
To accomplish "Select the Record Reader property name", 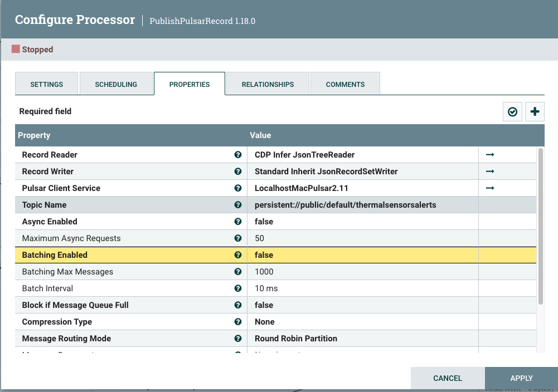I will coord(50,155).
